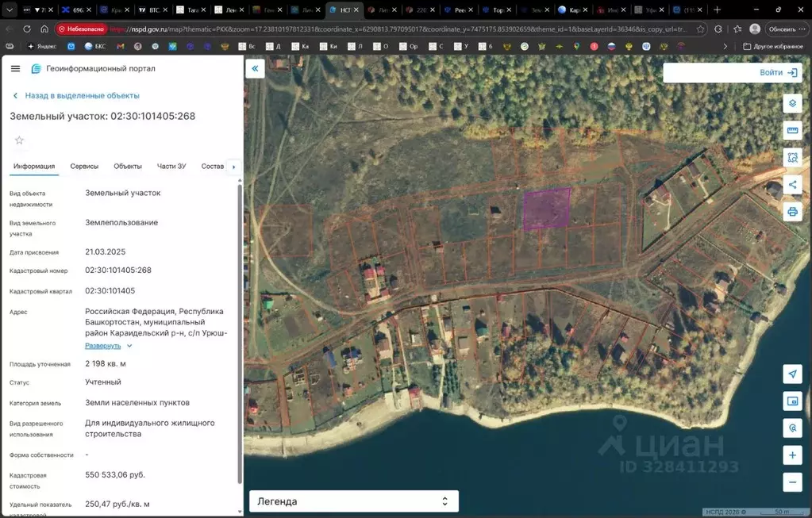Viewport: 812px width, 518px height.
Task: Open the hamburger menu of the portal
Action: pos(15,69)
